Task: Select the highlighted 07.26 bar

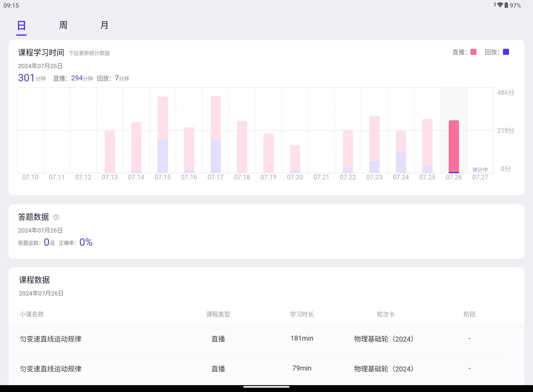Action: [x=454, y=147]
